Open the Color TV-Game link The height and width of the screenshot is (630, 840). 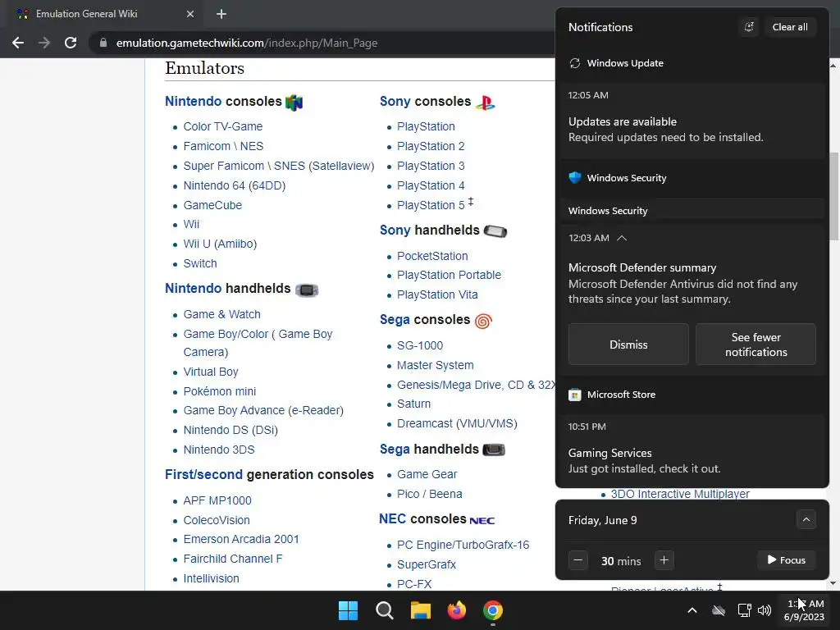pyautogui.click(x=223, y=126)
